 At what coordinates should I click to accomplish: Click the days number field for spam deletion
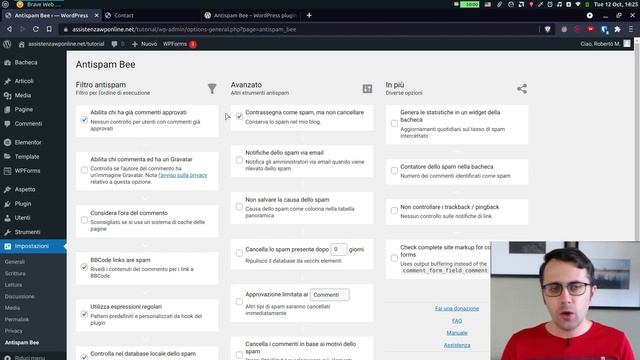pos(338,249)
